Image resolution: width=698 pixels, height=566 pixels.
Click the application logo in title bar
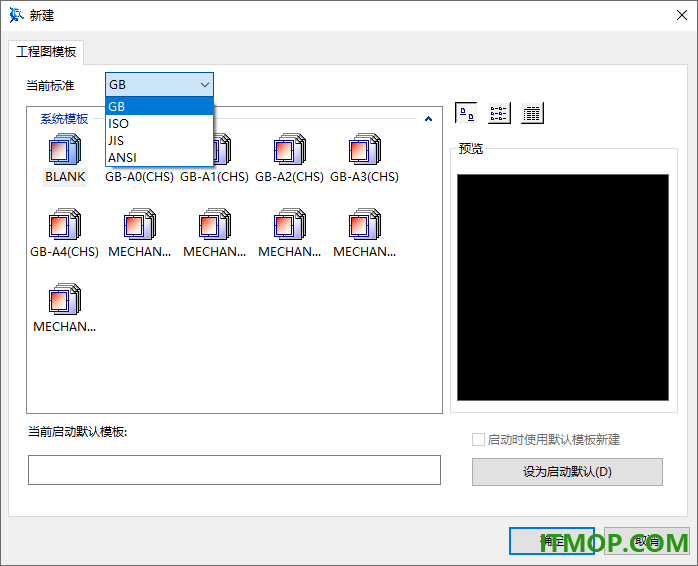pyautogui.click(x=16, y=15)
